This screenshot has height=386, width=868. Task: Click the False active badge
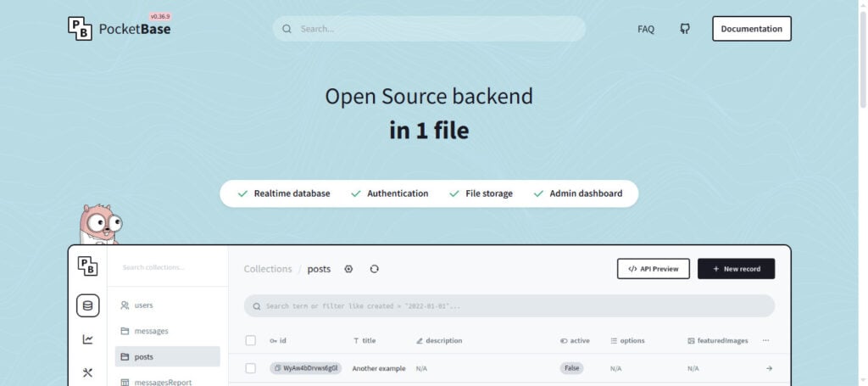pos(571,368)
